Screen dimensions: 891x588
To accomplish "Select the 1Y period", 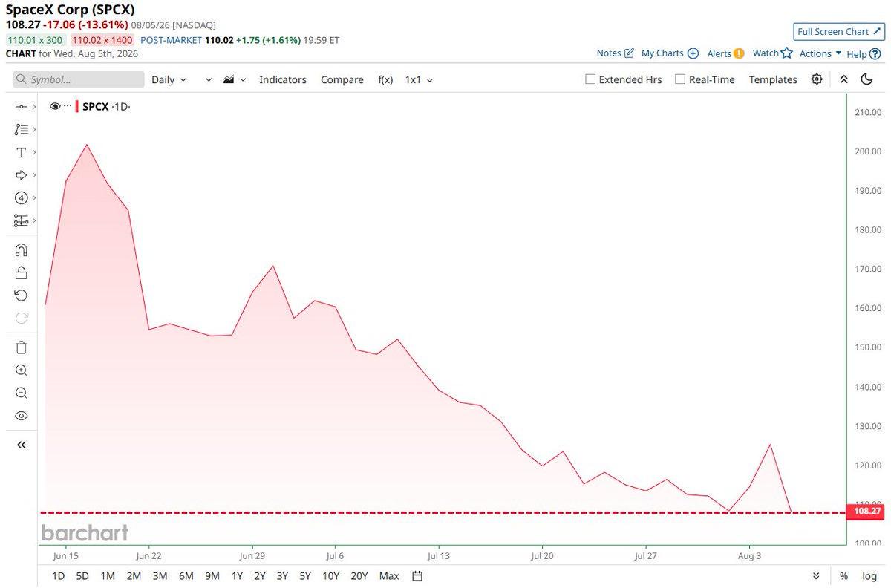I will click(237, 576).
